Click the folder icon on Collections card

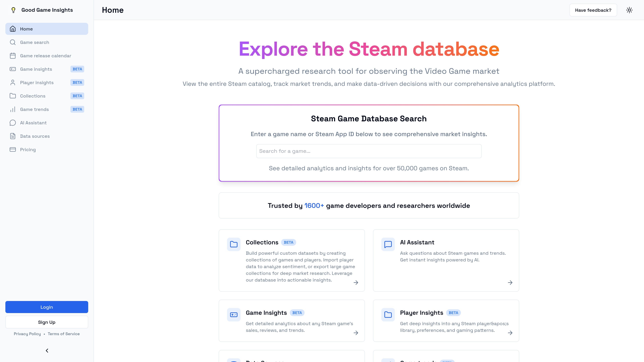(234, 244)
